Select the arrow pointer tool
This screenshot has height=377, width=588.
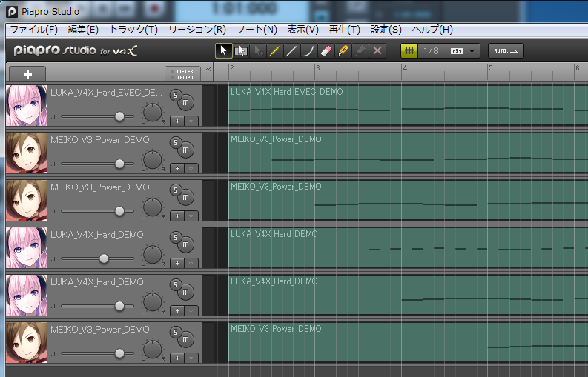(x=223, y=50)
